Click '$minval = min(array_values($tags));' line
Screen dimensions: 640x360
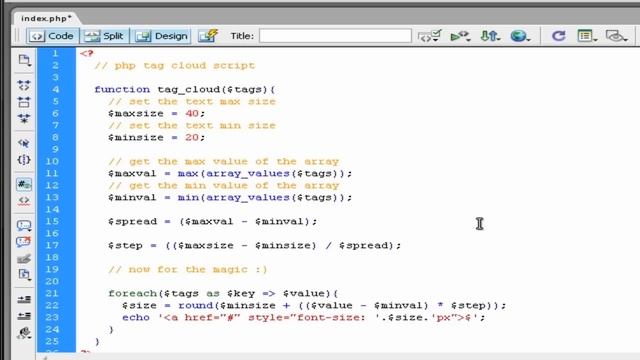click(230, 198)
